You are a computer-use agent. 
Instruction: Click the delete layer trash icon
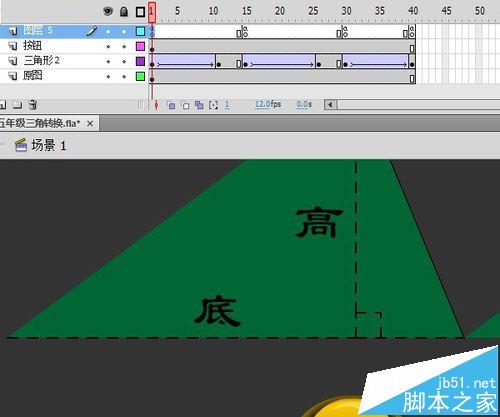pyautogui.click(x=33, y=105)
